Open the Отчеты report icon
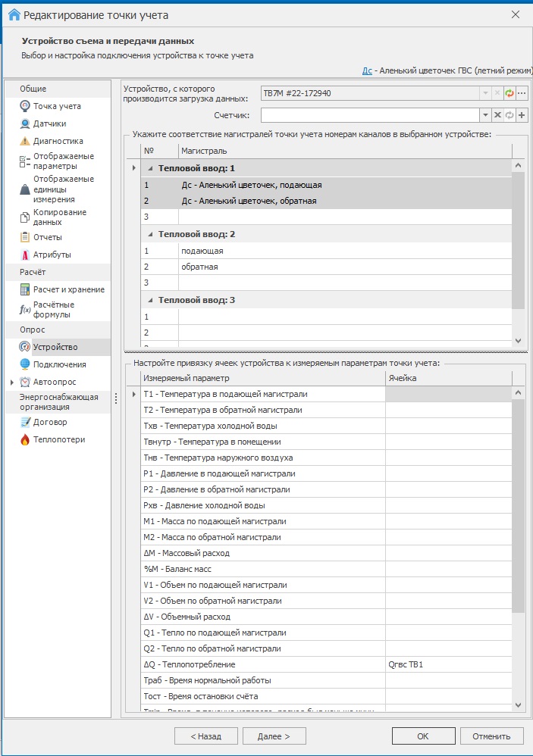The height and width of the screenshot is (756, 533). (24, 237)
